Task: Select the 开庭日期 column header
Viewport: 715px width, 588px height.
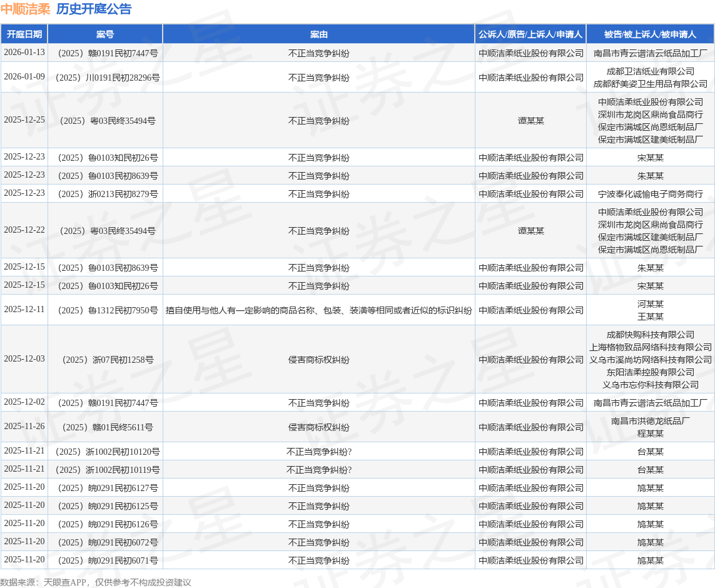Action: click(x=24, y=34)
